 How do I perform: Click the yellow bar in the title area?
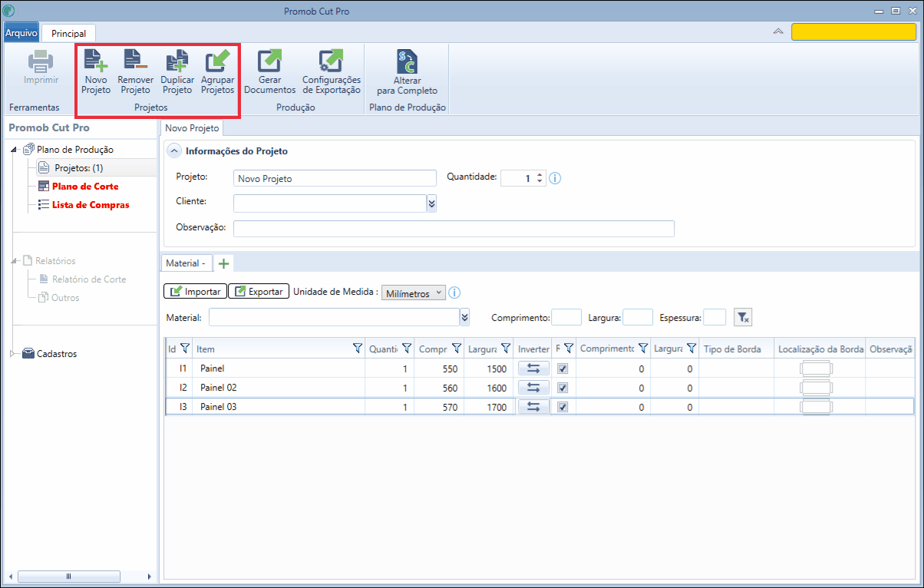point(853,32)
